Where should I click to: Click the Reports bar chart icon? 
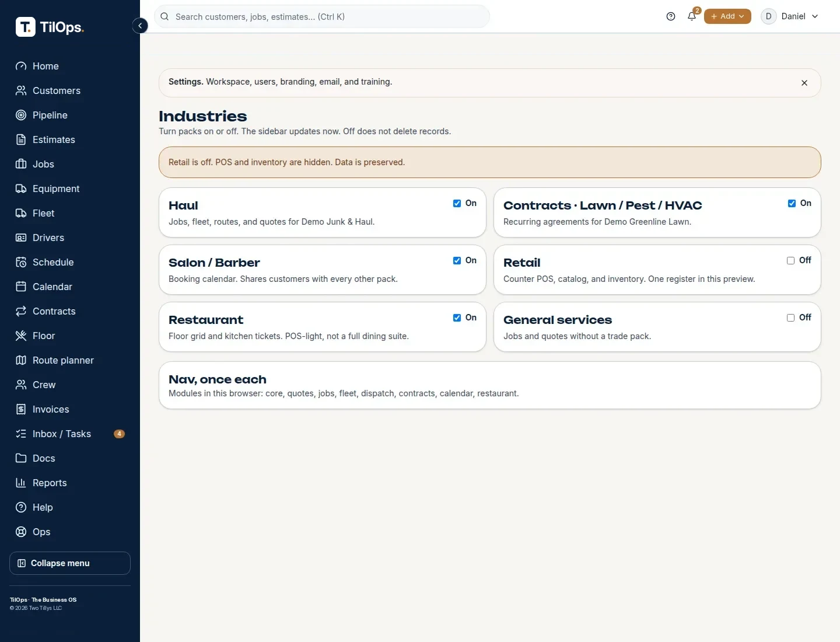pos(21,483)
